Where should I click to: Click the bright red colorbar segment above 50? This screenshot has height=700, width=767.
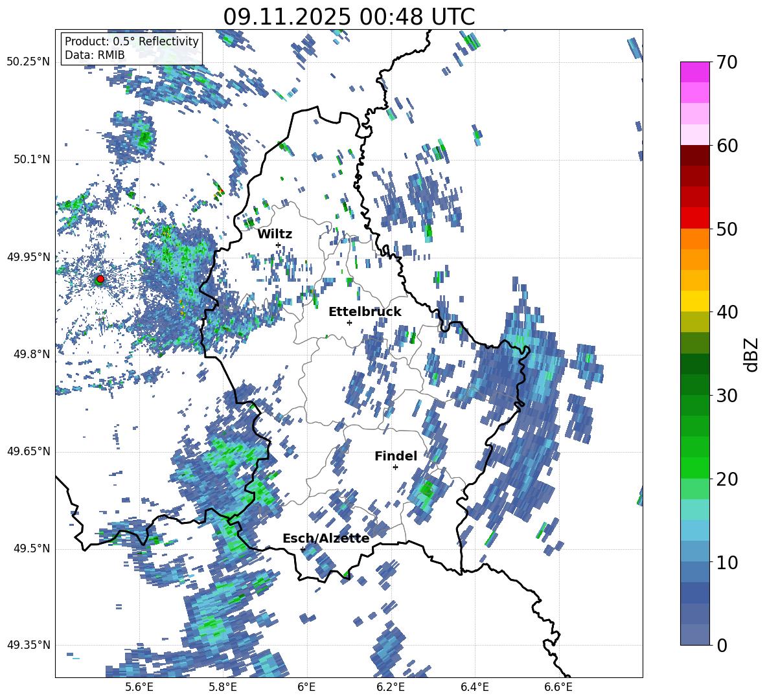[x=694, y=218]
